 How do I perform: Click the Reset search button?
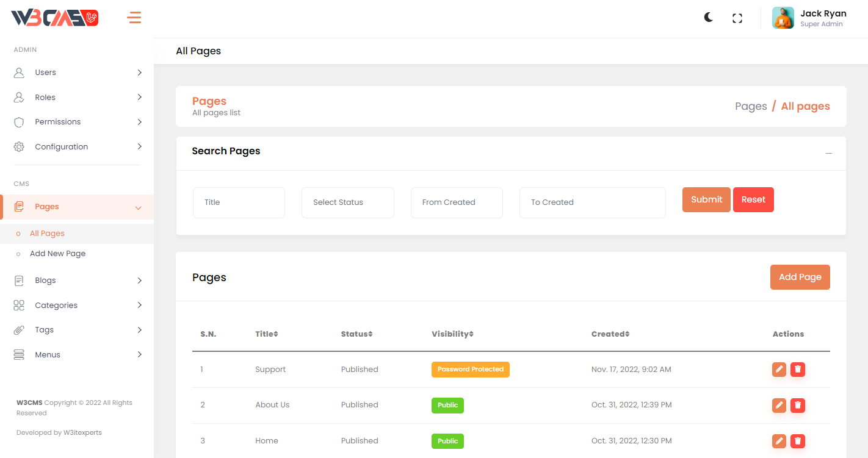pos(753,200)
